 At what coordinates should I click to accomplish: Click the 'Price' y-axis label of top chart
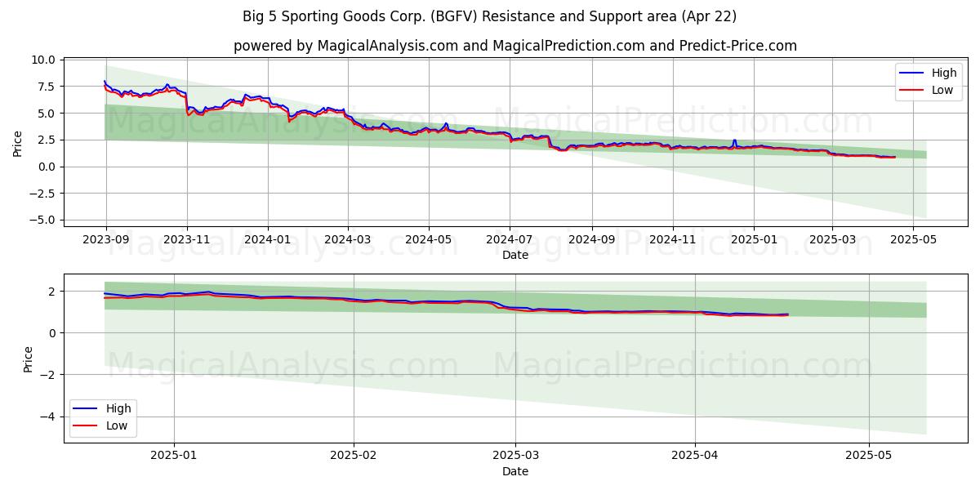coord(17,143)
